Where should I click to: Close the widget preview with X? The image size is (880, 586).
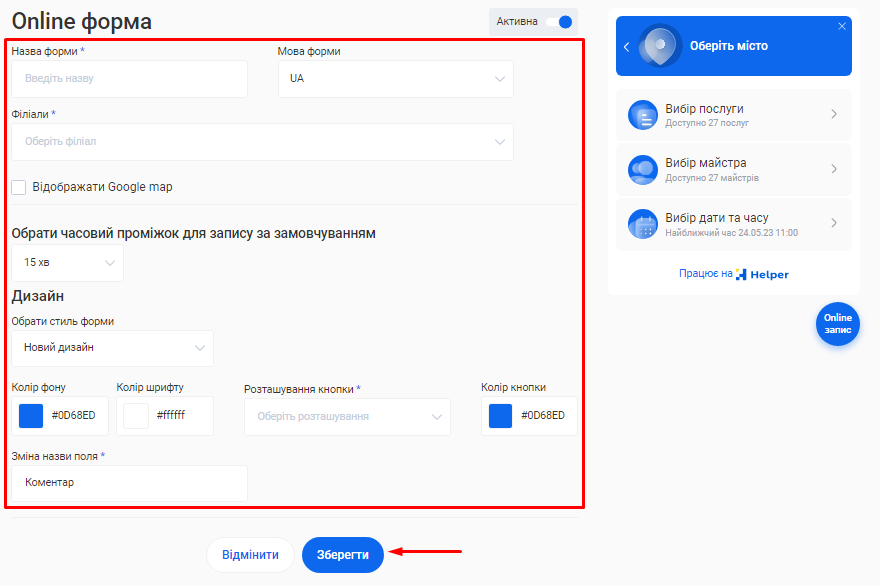pyautogui.click(x=842, y=26)
